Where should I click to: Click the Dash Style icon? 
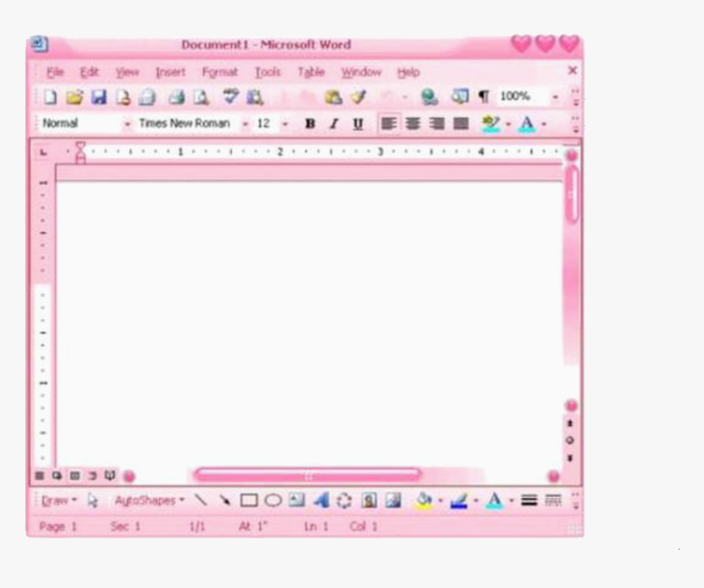(x=553, y=500)
